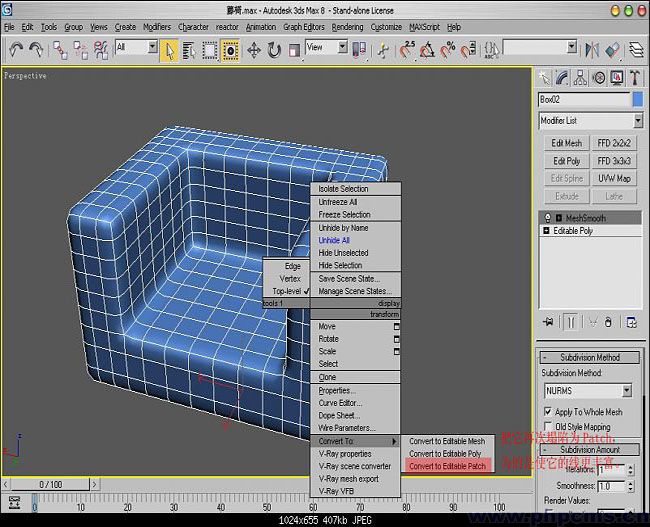Activate the Select Object arrow tool

pos(169,51)
